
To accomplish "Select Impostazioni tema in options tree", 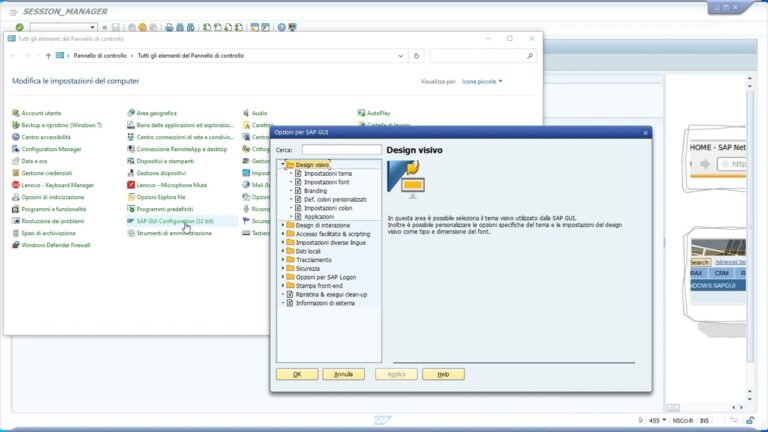I will pos(328,173).
